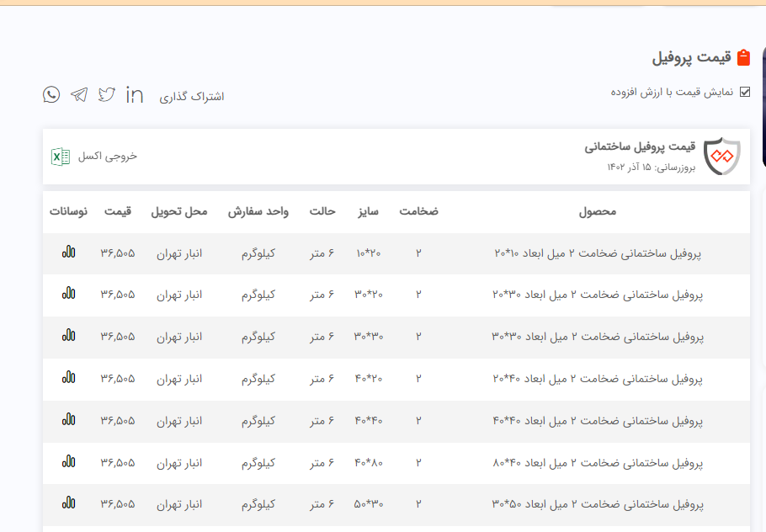Share page via Telegram icon
The image size is (766, 532).
pos(79,94)
